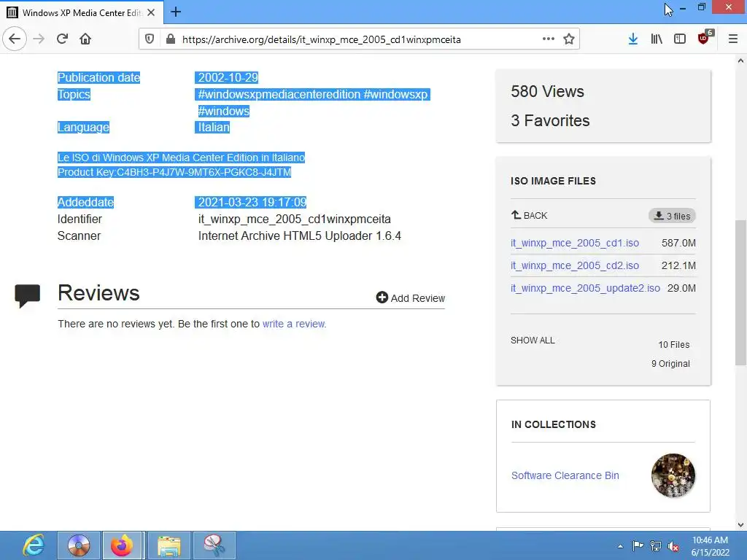This screenshot has height=560, width=747.
Task: Click the Addeddate value 2021-03-23 19:17:09
Action: [252, 203]
